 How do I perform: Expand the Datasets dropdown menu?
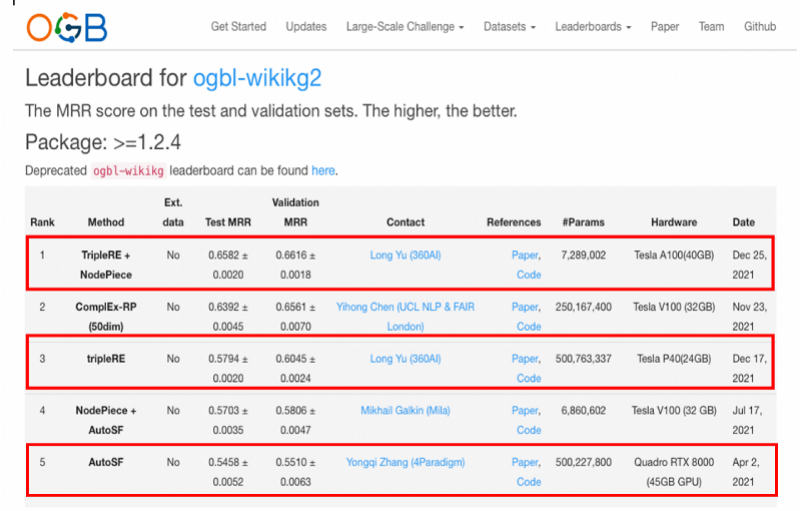point(509,27)
